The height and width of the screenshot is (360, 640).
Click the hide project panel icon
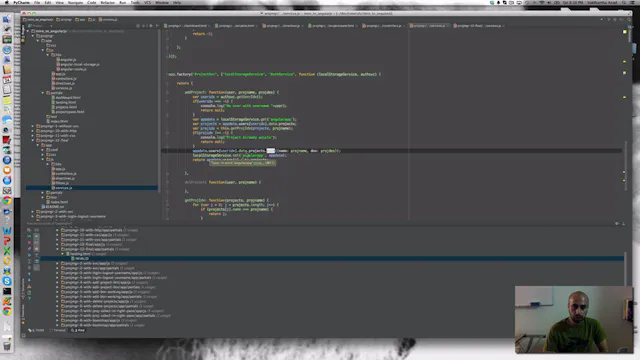coord(157,26)
